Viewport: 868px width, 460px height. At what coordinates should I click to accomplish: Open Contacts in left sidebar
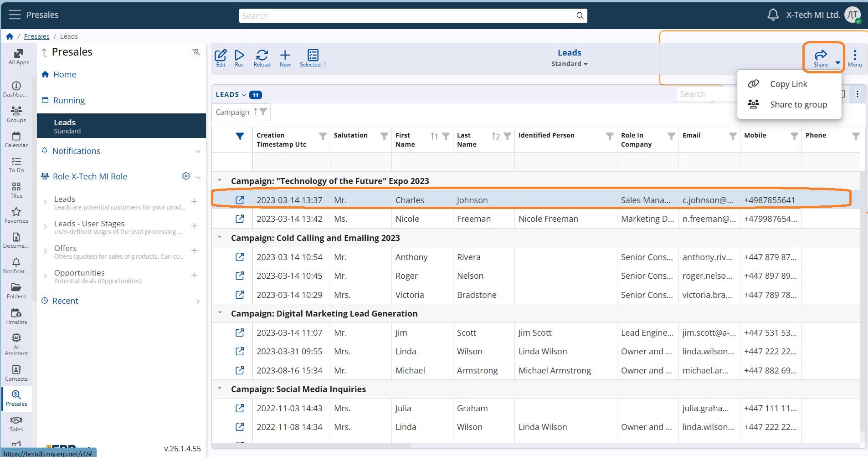[x=16, y=373]
